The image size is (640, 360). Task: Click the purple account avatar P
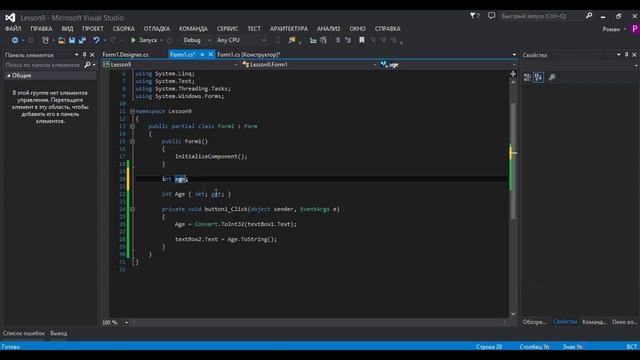(635, 29)
